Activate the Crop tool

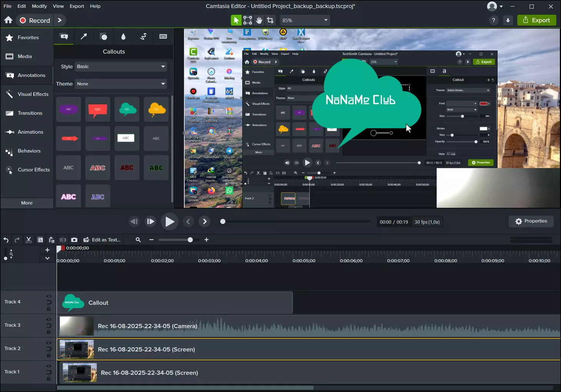pos(270,20)
